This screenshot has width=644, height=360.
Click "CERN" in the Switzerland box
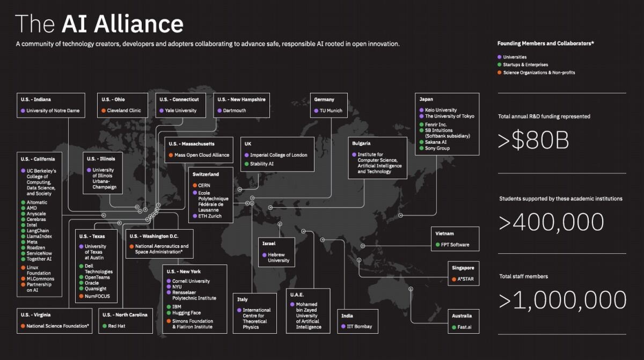coord(204,186)
